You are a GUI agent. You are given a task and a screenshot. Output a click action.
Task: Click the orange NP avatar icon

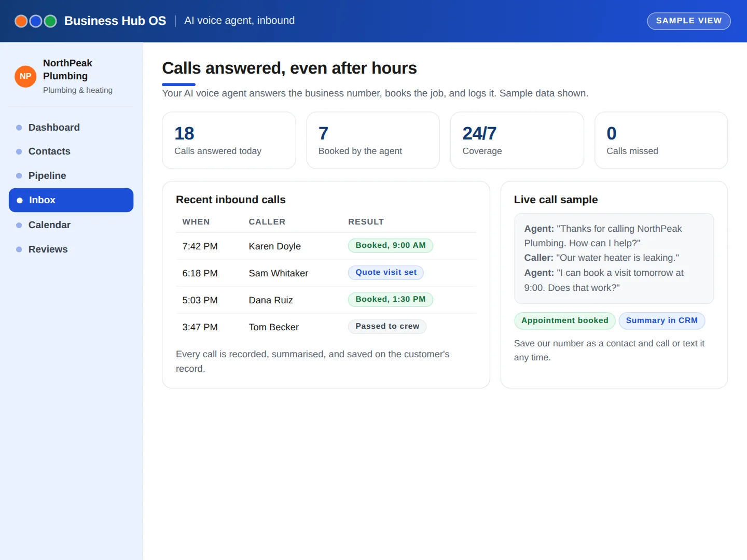coord(25,76)
